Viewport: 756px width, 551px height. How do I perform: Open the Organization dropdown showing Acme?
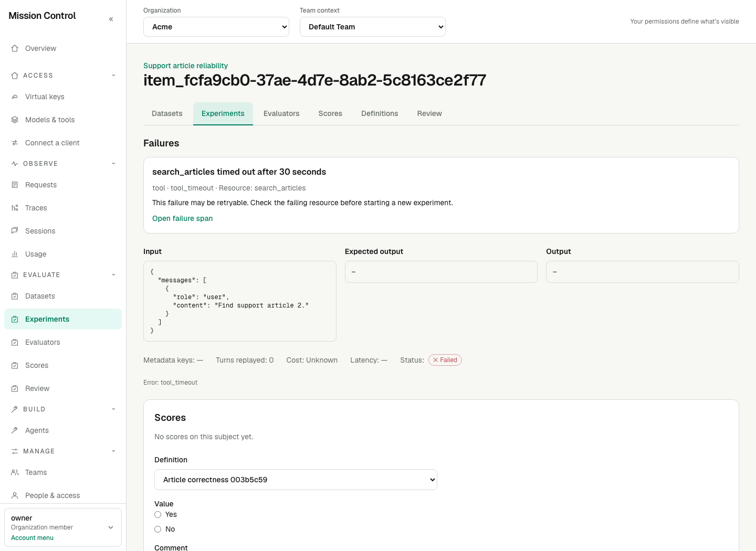(x=216, y=27)
